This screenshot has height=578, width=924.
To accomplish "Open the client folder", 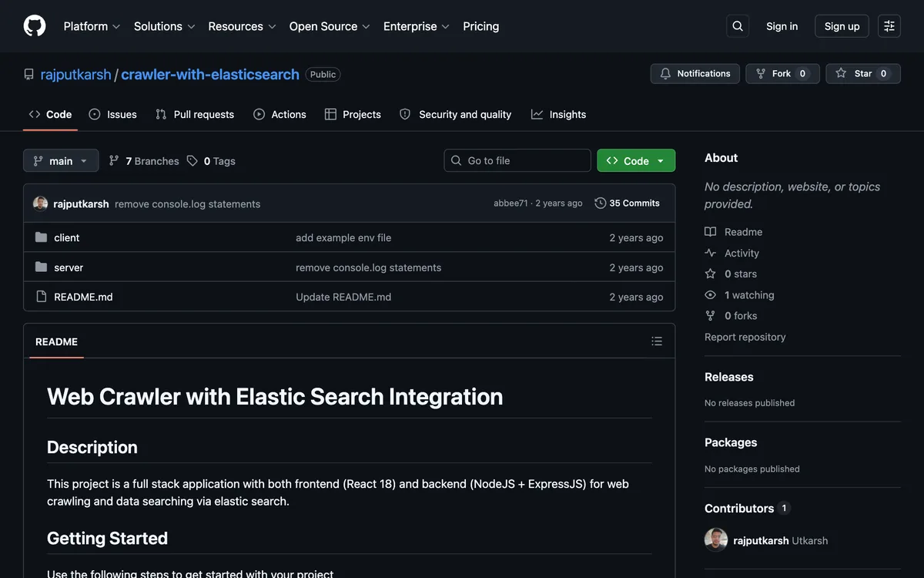I will pos(67,237).
